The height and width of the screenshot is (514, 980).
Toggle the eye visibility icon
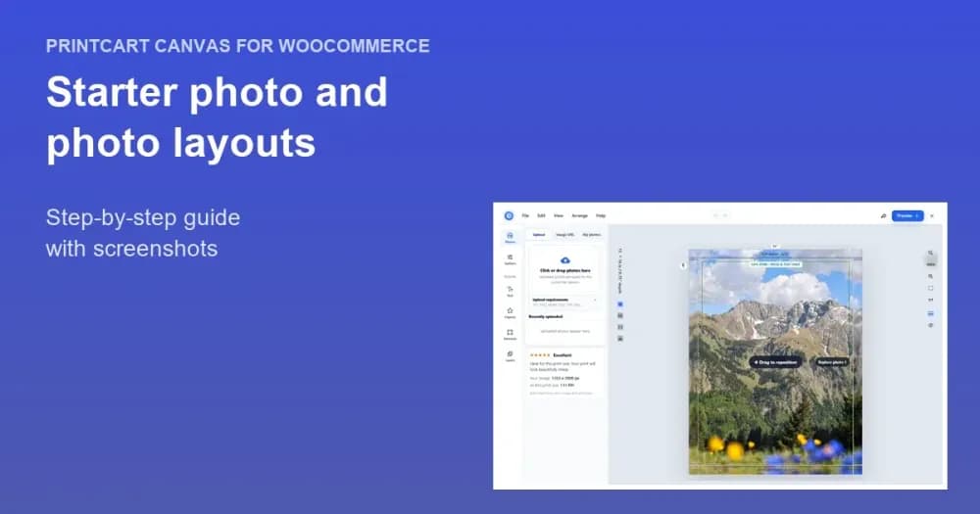[931, 325]
